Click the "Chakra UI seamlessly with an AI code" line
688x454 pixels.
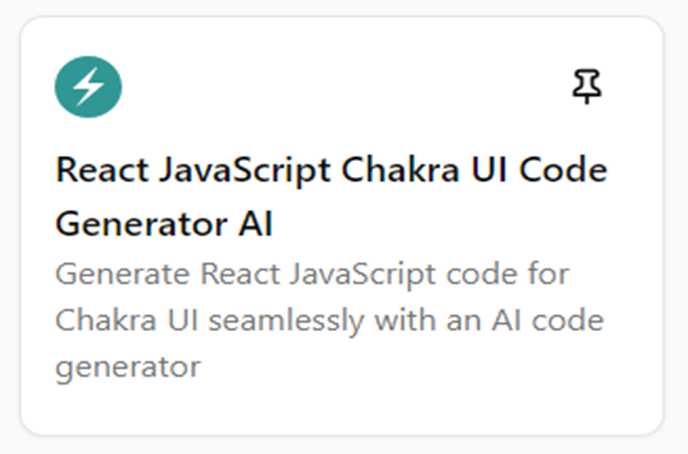tap(330, 321)
